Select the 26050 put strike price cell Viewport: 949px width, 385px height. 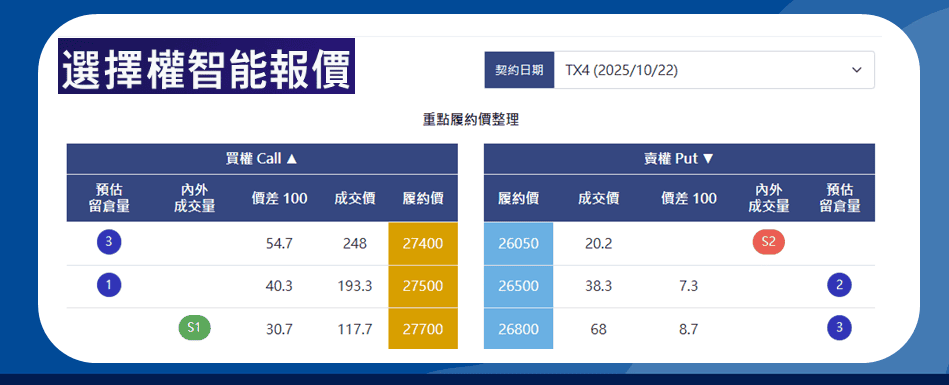coord(519,243)
